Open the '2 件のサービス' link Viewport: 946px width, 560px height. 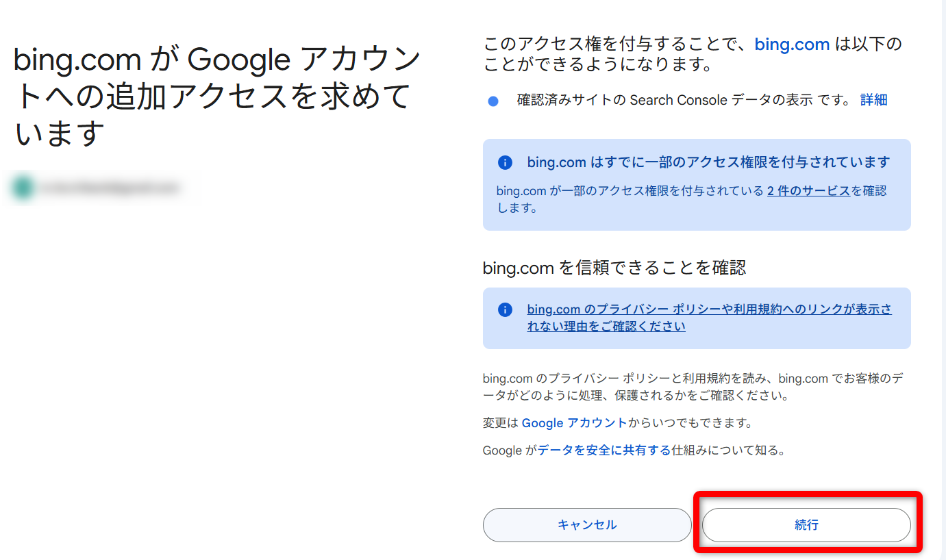click(808, 191)
